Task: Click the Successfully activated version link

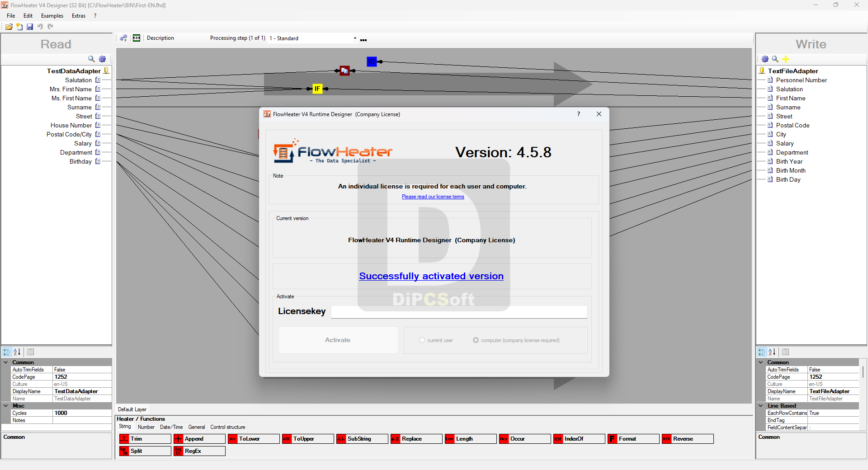Action: (x=431, y=276)
